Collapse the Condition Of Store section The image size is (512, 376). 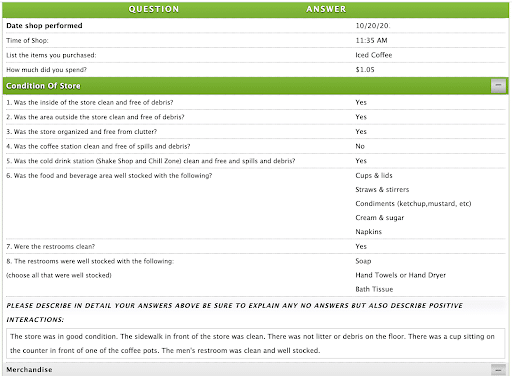498,86
